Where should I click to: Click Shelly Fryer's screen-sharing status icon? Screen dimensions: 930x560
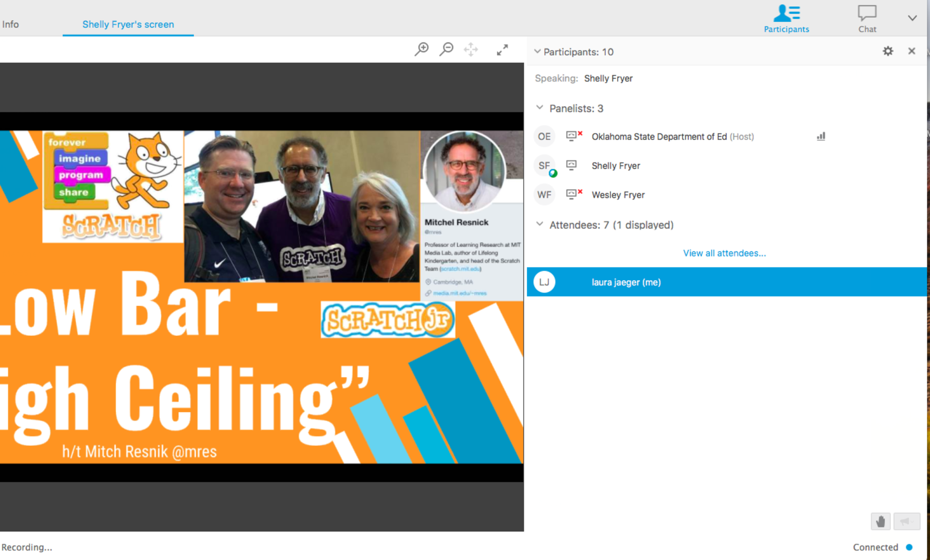click(571, 165)
